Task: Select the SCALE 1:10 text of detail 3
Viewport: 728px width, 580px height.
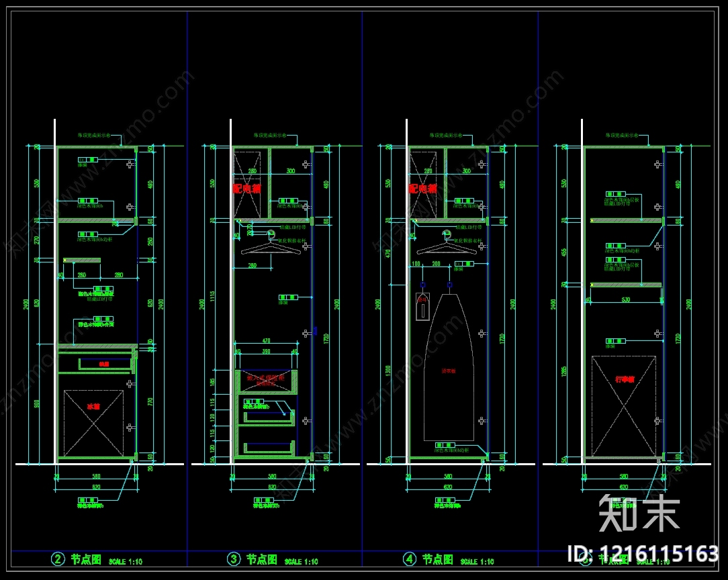Action: (302, 561)
